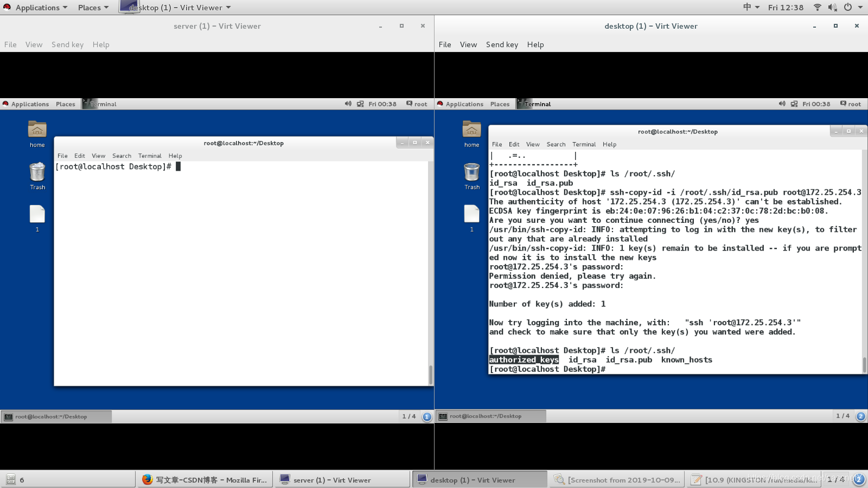Click workspace switcher icon in desktop guest
The height and width of the screenshot is (488, 868).
coord(861,416)
